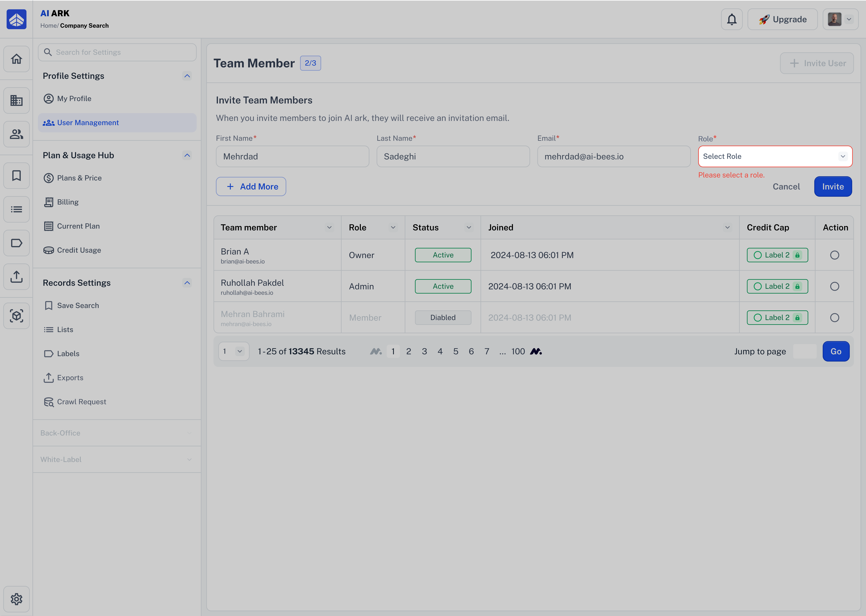Click the Invite User button
The image size is (866, 616).
[817, 63]
